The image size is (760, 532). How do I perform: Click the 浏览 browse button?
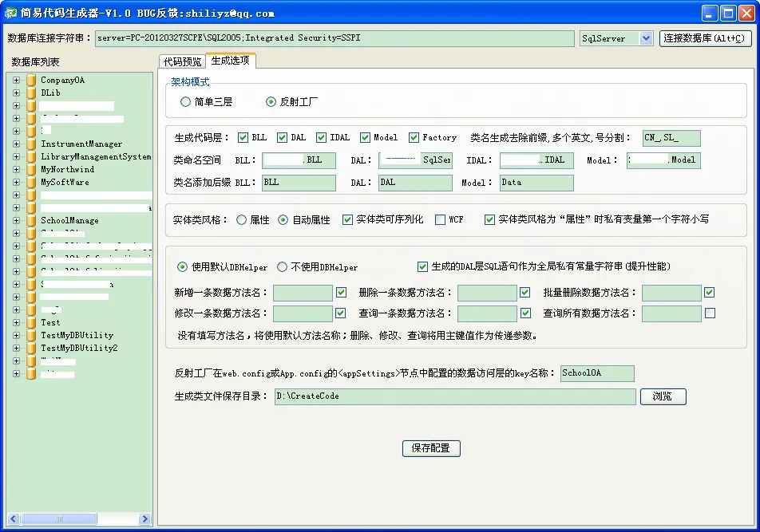click(663, 396)
